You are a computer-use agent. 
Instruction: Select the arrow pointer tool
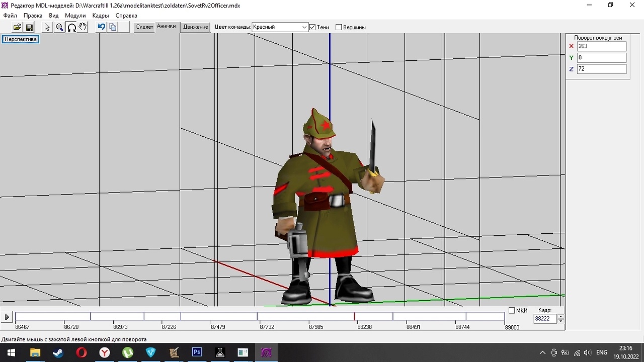tap(47, 27)
